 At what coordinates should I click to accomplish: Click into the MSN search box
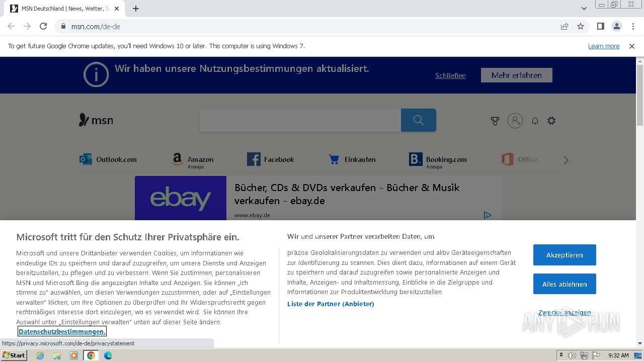[x=300, y=120]
